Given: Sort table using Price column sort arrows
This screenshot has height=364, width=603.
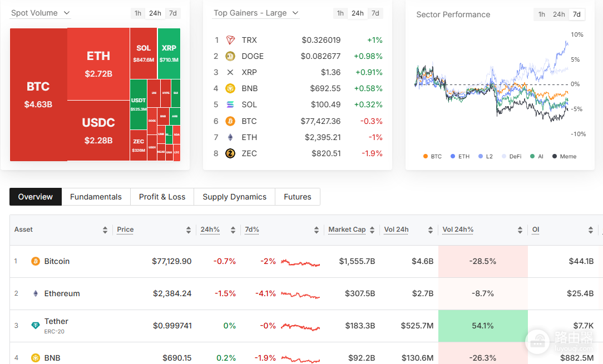Looking at the screenshot, I should click(x=189, y=230).
